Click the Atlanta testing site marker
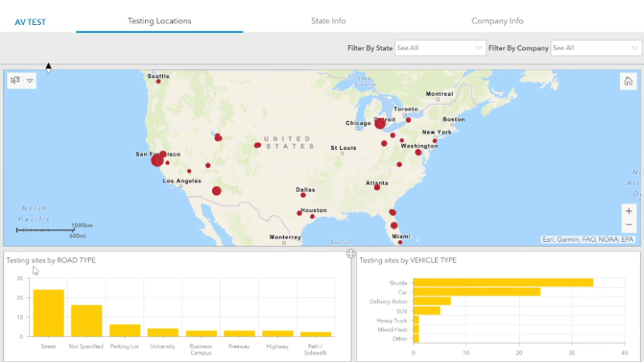 376,188
